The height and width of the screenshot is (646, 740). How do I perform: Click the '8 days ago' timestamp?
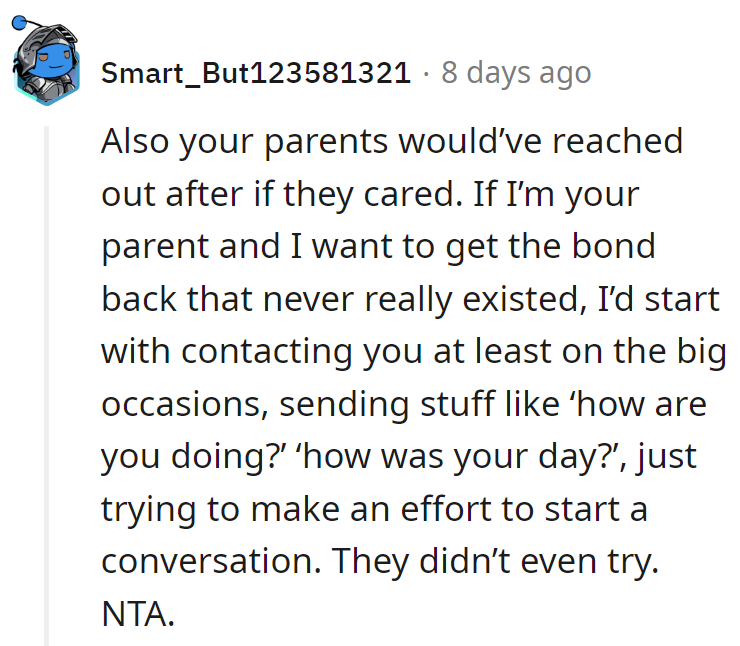coord(516,73)
